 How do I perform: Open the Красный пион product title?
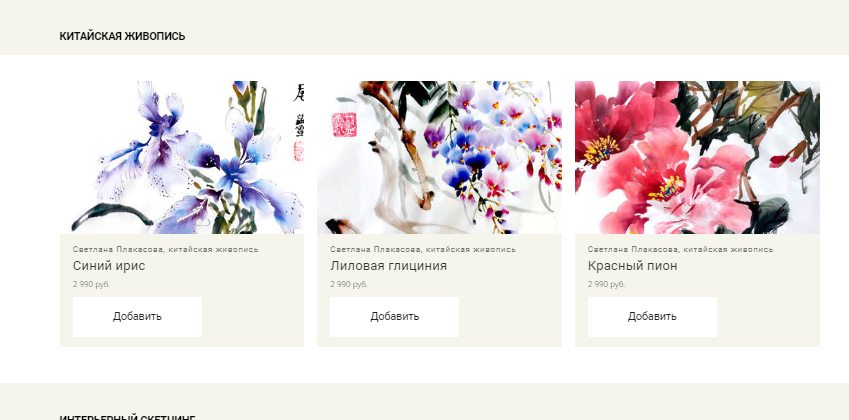pos(632,266)
